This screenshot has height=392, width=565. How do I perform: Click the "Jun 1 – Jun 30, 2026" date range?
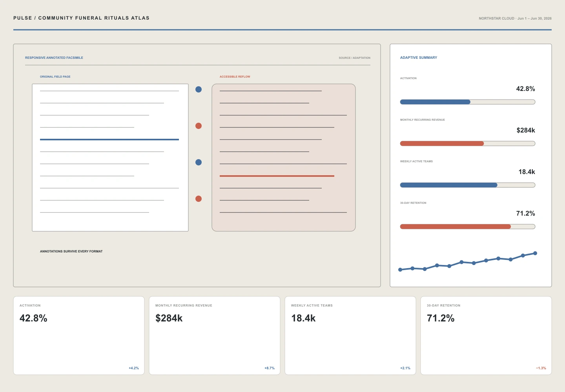tap(534, 18)
